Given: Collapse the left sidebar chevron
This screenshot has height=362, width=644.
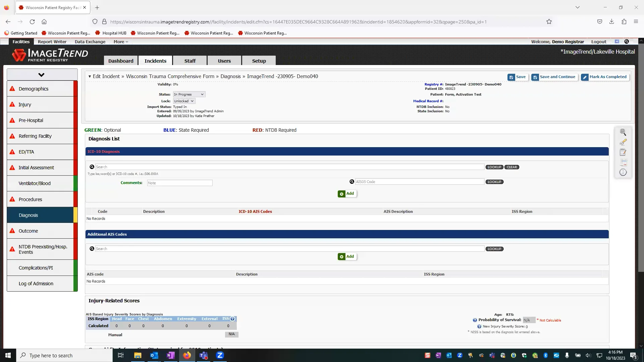Looking at the screenshot, I should click(x=42, y=75).
